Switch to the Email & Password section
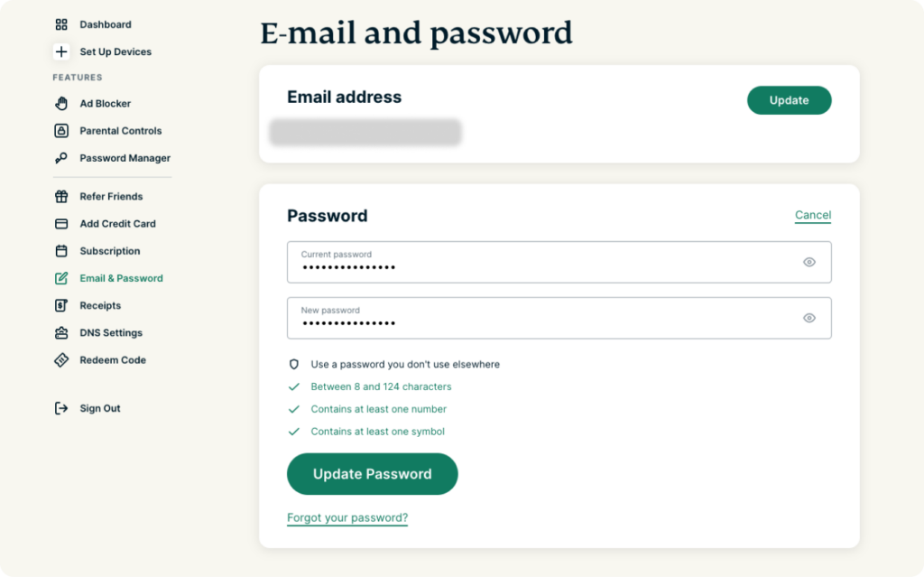The width and height of the screenshot is (924, 577). (60, 277)
